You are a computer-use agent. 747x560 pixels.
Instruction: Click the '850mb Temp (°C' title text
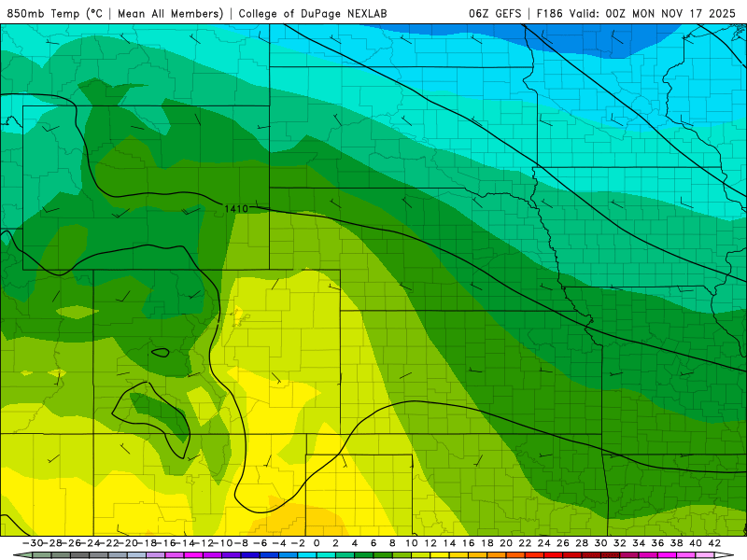coord(54,13)
